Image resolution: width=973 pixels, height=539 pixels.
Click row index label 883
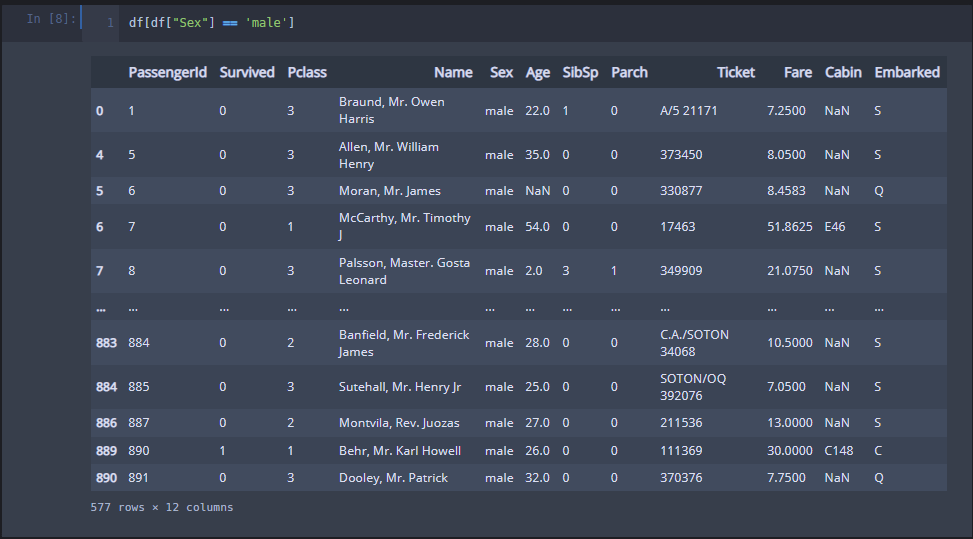pyautogui.click(x=106, y=343)
